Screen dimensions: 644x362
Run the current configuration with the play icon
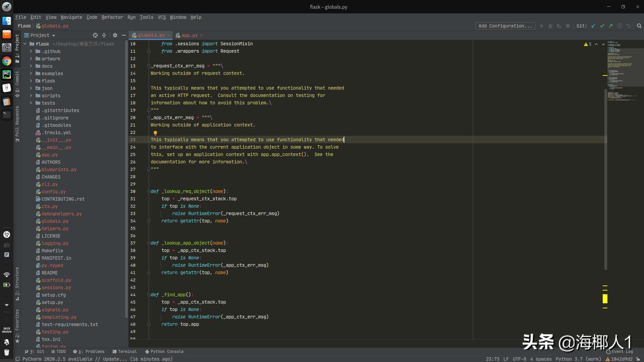(x=542, y=26)
